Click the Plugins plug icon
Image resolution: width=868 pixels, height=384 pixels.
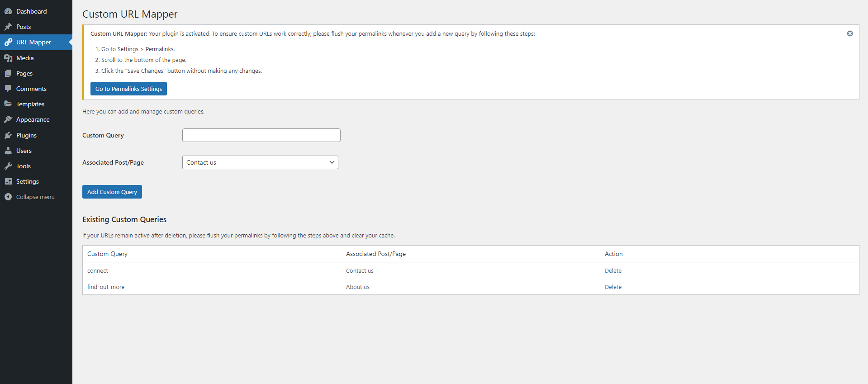tap(8, 135)
